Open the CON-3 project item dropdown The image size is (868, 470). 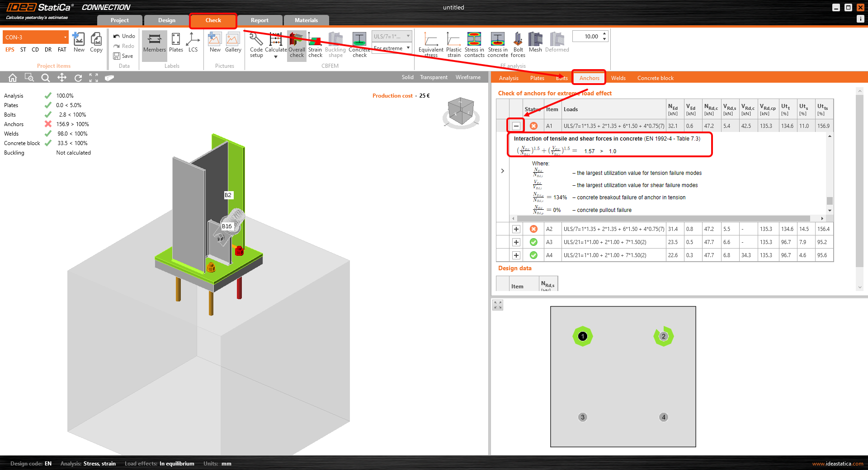pyautogui.click(x=64, y=37)
